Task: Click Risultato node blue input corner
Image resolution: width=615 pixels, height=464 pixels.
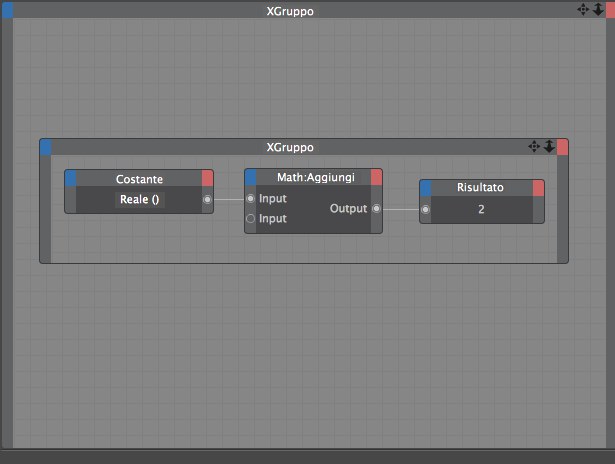Action: [x=426, y=188]
